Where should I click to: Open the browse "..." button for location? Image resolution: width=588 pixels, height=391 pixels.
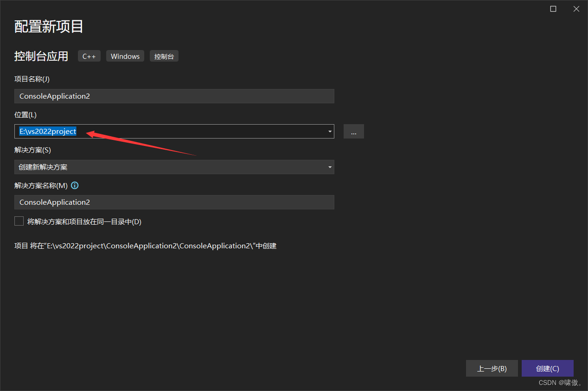point(353,132)
